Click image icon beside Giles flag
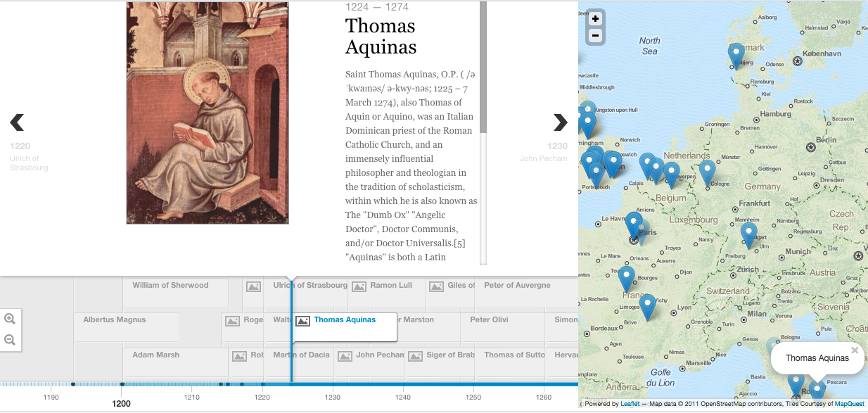Image resolution: width=868 pixels, height=413 pixels. coord(436,286)
